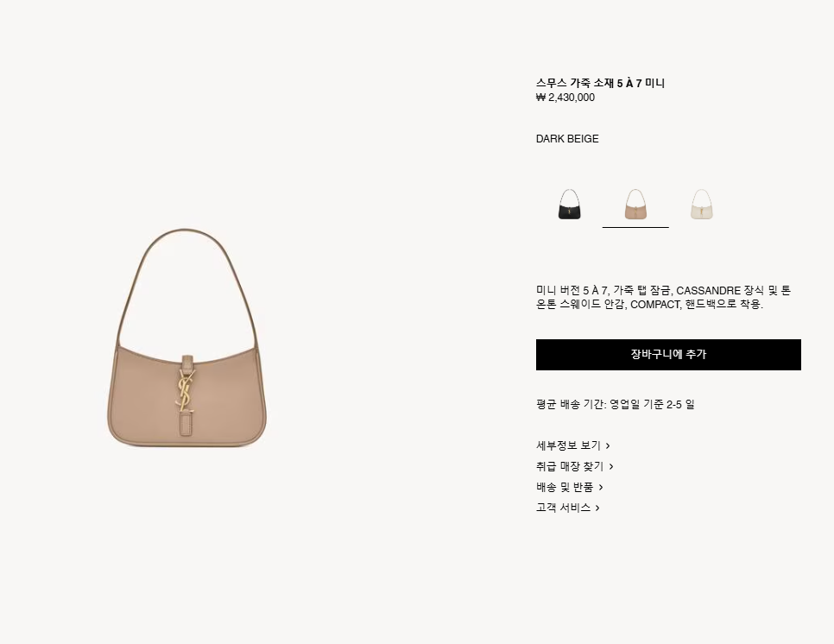Choose the white bag color variant
The height and width of the screenshot is (644, 834).
(702, 205)
